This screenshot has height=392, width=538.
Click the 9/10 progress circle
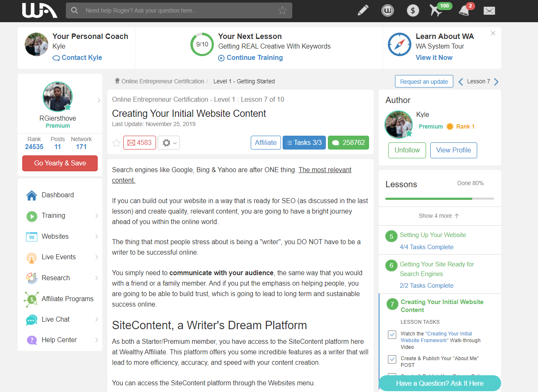point(202,44)
